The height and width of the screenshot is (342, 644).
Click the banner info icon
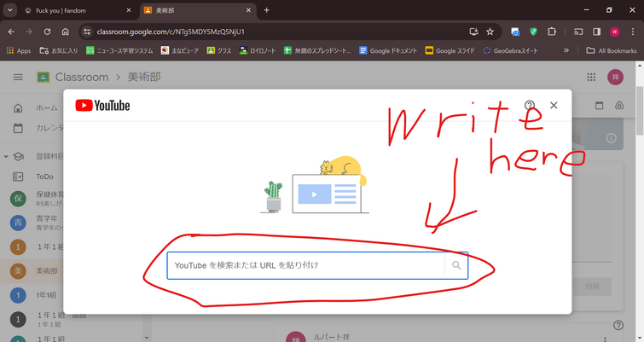(x=611, y=138)
